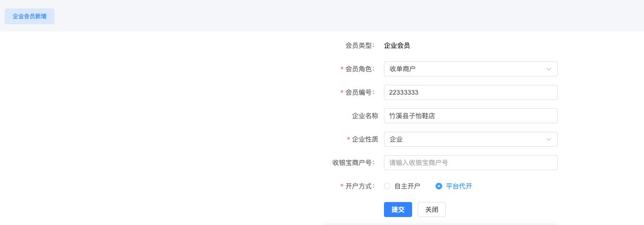Click the 企业名称 field label
The image size is (644, 225).
pyautogui.click(x=365, y=116)
